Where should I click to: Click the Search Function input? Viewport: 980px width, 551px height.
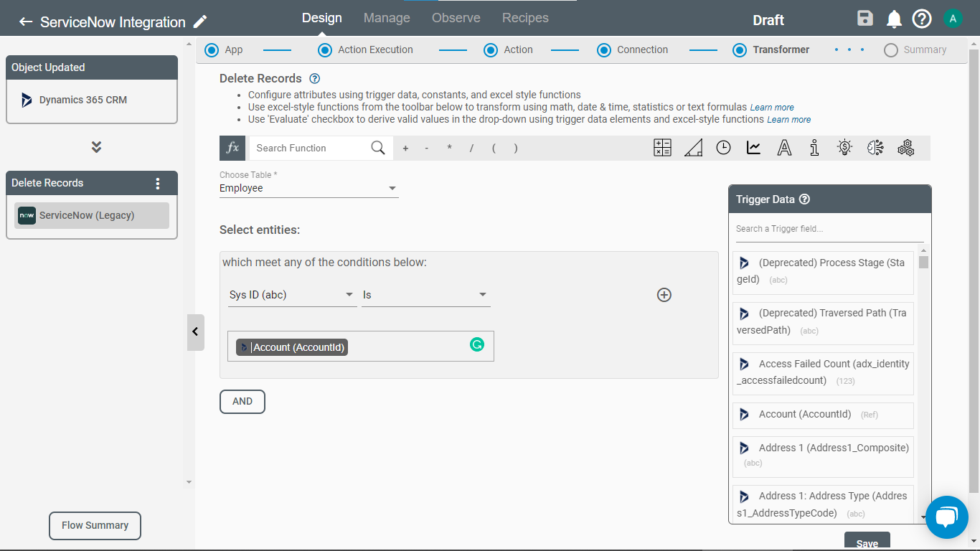[310, 148]
